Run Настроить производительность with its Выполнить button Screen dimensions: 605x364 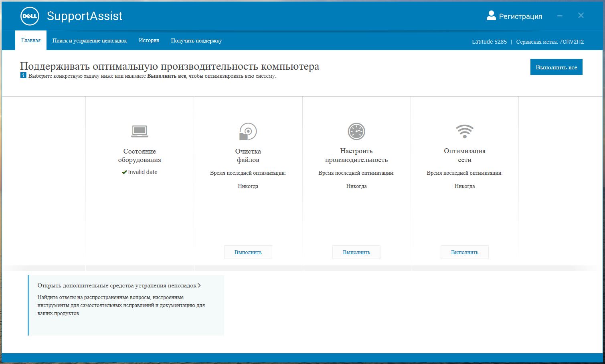tap(356, 252)
